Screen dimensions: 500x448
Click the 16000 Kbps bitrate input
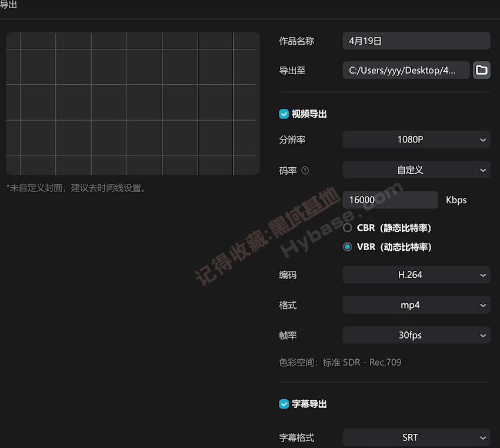coord(391,200)
